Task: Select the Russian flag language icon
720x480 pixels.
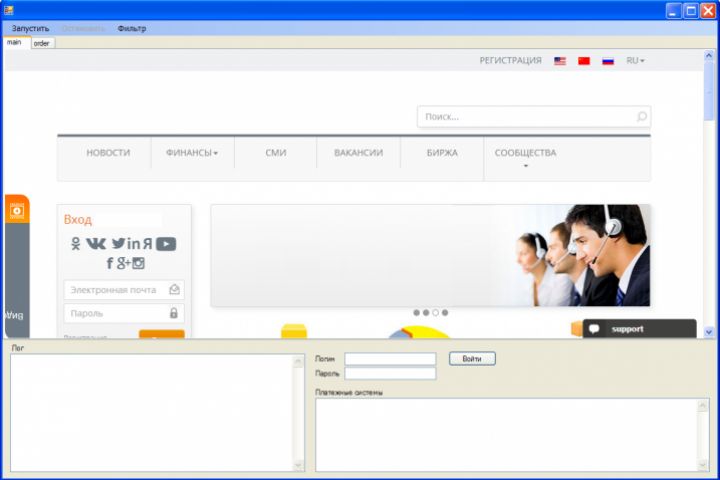Action: tap(608, 61)
